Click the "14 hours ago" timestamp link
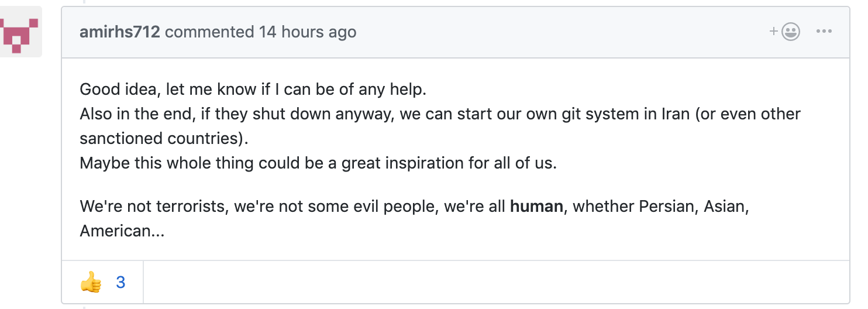Screen dimensions: 868x309 pos(308,32)
